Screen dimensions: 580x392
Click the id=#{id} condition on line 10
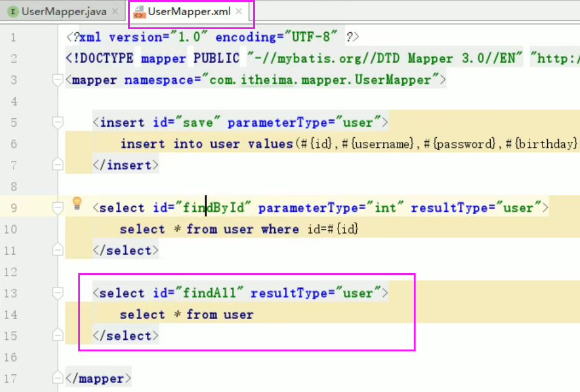coord(333,229)
